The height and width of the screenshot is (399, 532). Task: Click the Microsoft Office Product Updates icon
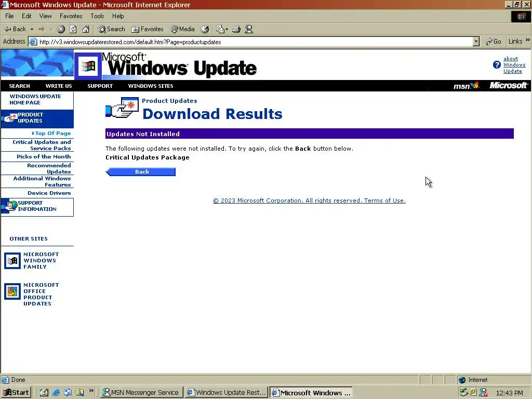(12, 291)
